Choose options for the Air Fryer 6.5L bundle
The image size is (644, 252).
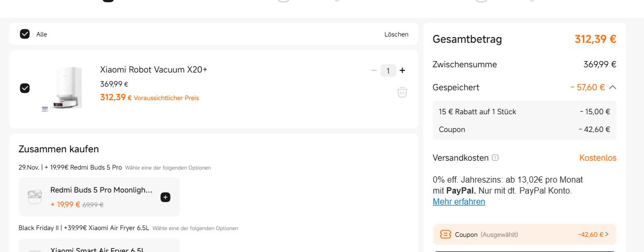[x=195, y=229]
